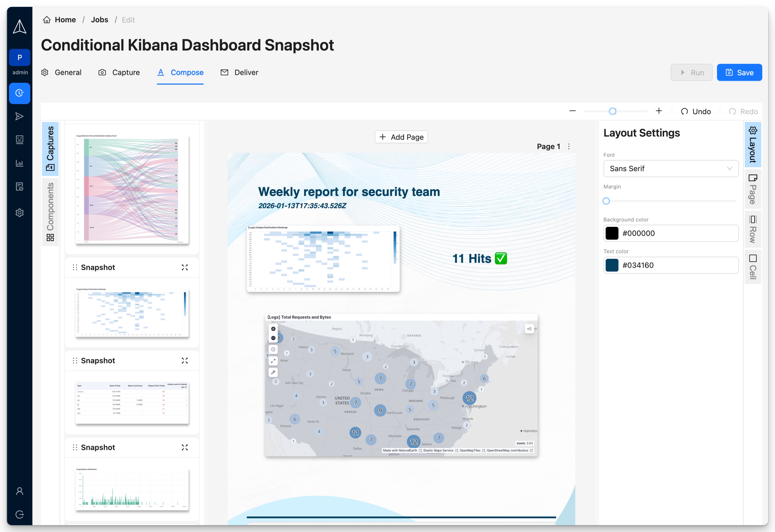
Task: Expand the bytes distribution Snapshot card
Action: tap(185, 447)
